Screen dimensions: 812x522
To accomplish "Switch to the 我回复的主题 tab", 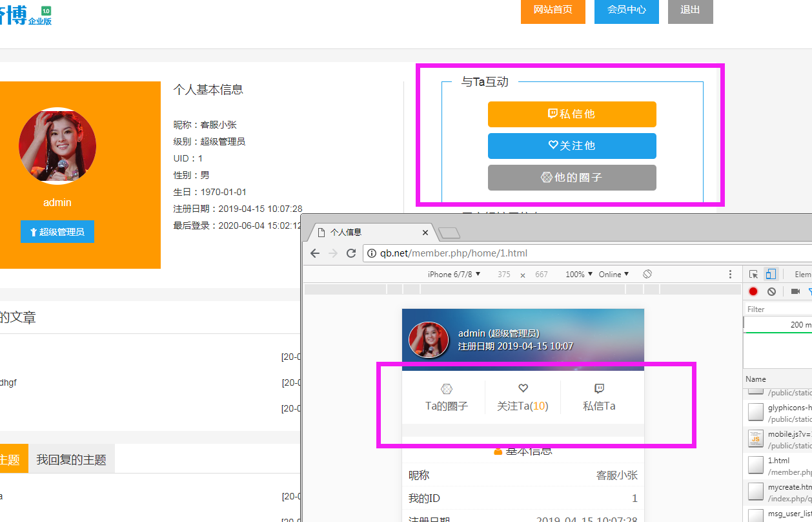I will tap(72, 459).
